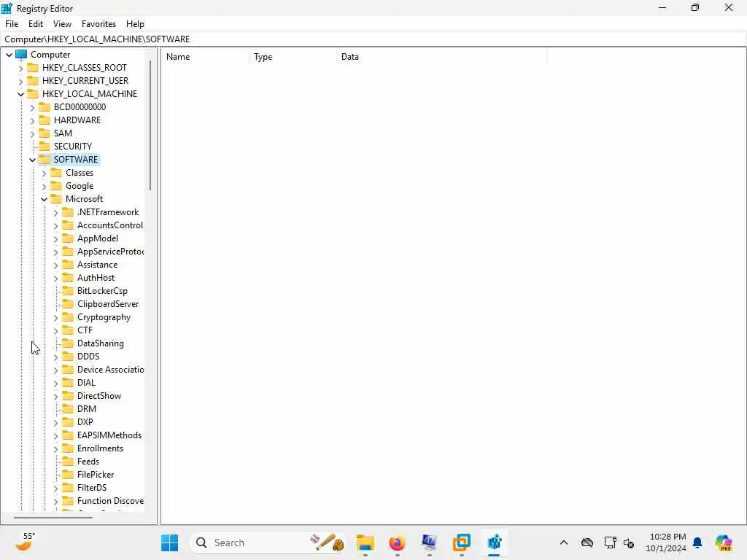This screenshot has height=560, width=747.
Task: Expand HKEY_CURRENT_USER key
Action: click(20, 82)
